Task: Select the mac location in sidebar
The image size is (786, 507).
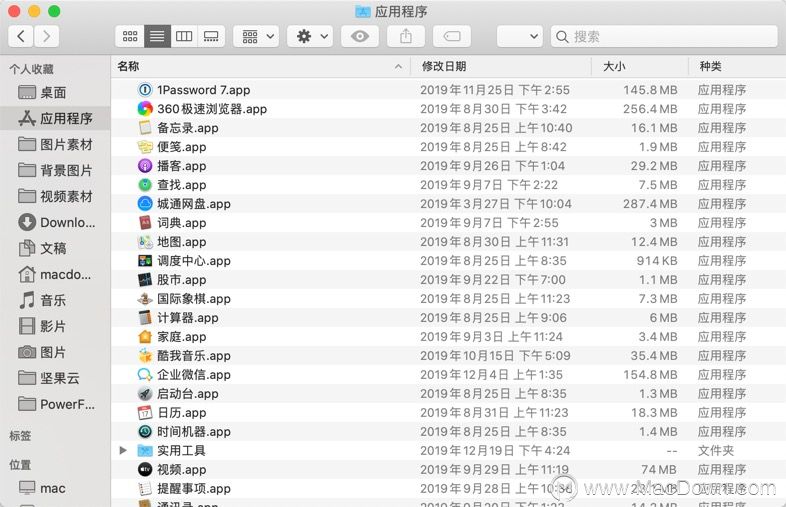Action: pos(55,488)
